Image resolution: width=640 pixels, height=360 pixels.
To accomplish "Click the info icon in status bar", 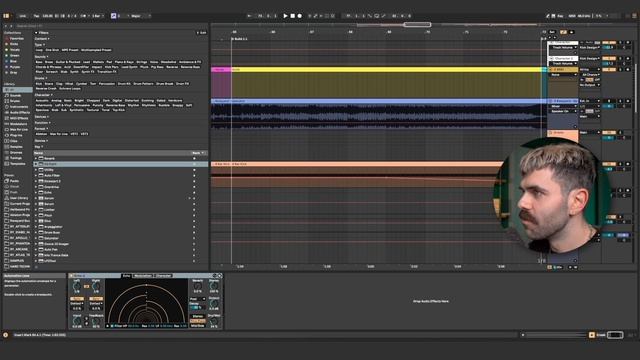I will click(x=5, y=335).
